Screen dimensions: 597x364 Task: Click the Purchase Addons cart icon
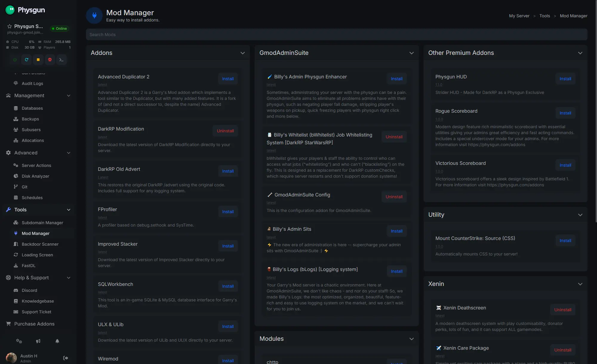point(8,324)
